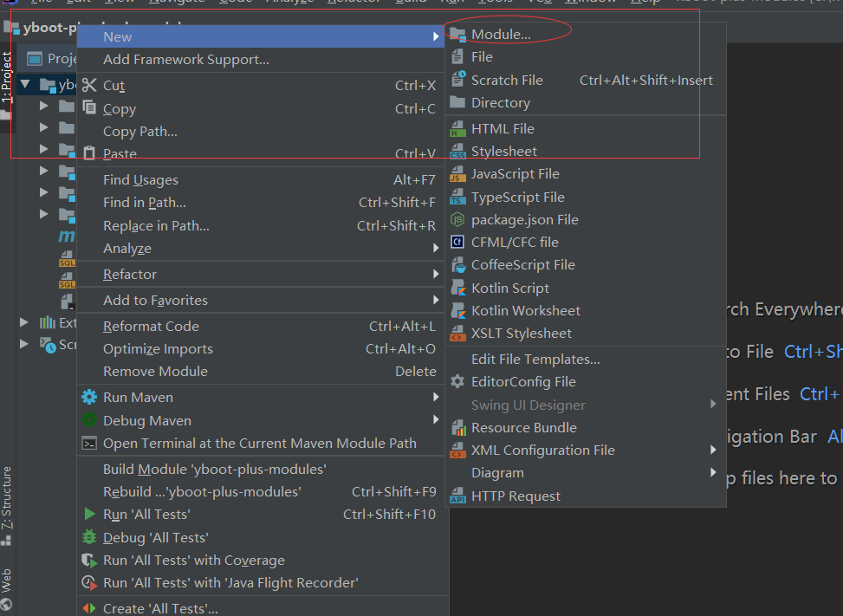Expand the External Libraries tree node
Image resolution: width=843 pixels, height=616 pixels.
(23, 322)
